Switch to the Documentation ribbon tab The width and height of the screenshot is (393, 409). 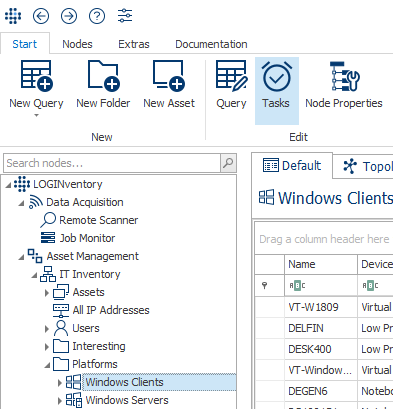coord(211,44)
